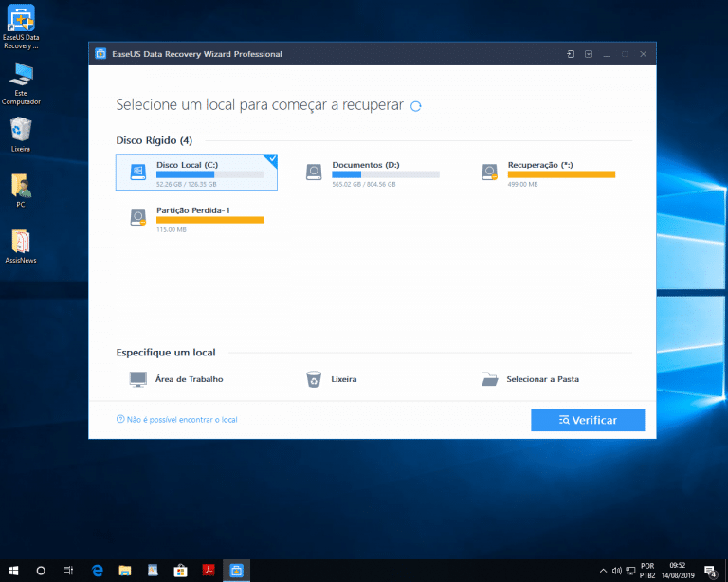Click the Recuperação orange usage bar

tap(561, 174)
